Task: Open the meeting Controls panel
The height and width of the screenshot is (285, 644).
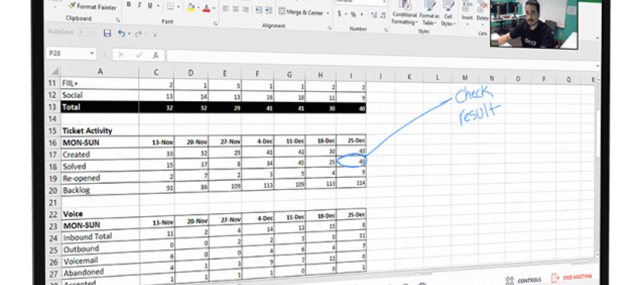Action: (x=524, y=280)
